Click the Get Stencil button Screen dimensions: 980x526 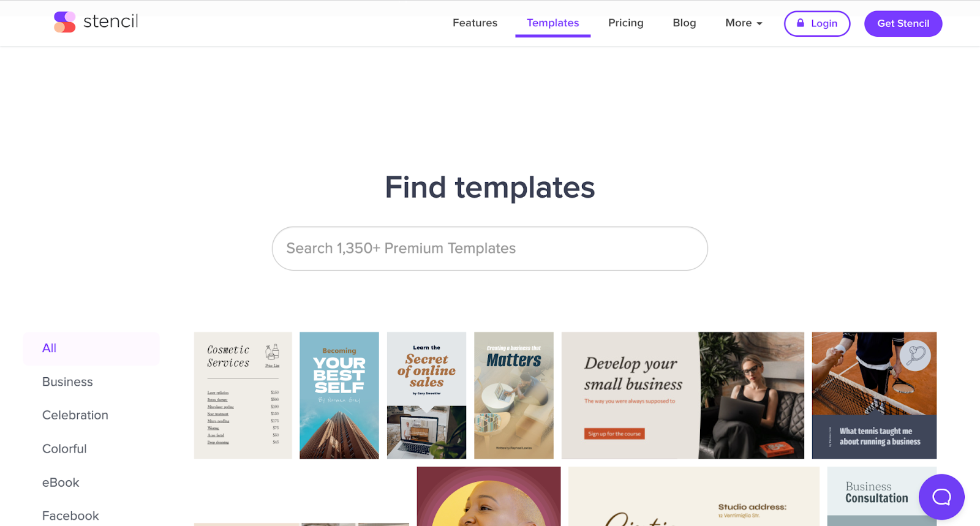903,23
